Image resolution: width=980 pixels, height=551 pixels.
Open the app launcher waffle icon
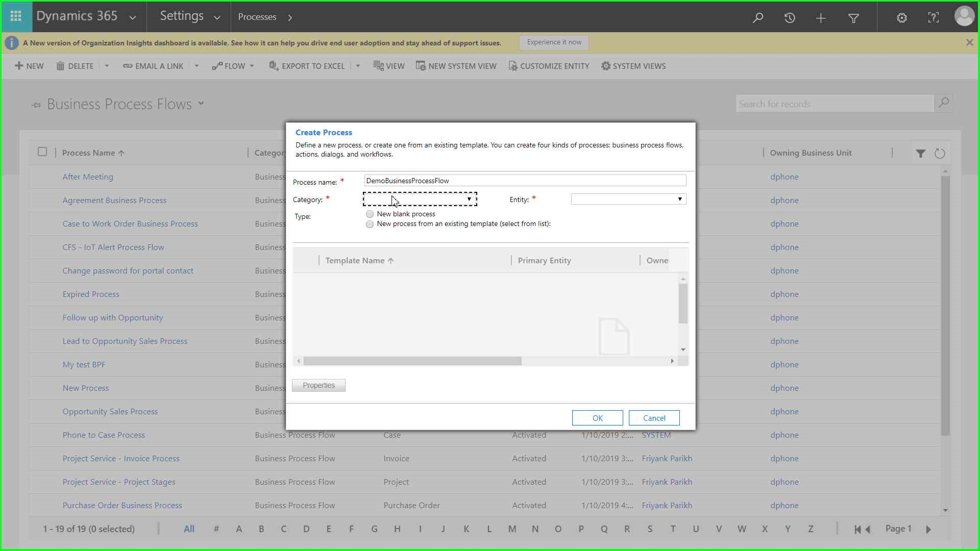[x=16, y=16]
